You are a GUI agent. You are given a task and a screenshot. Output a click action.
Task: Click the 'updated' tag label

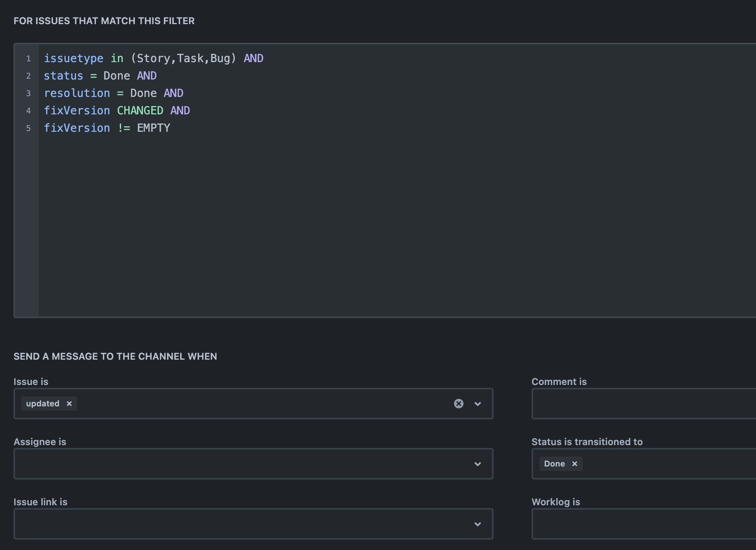pyautogui.click(x=43, y=404)
